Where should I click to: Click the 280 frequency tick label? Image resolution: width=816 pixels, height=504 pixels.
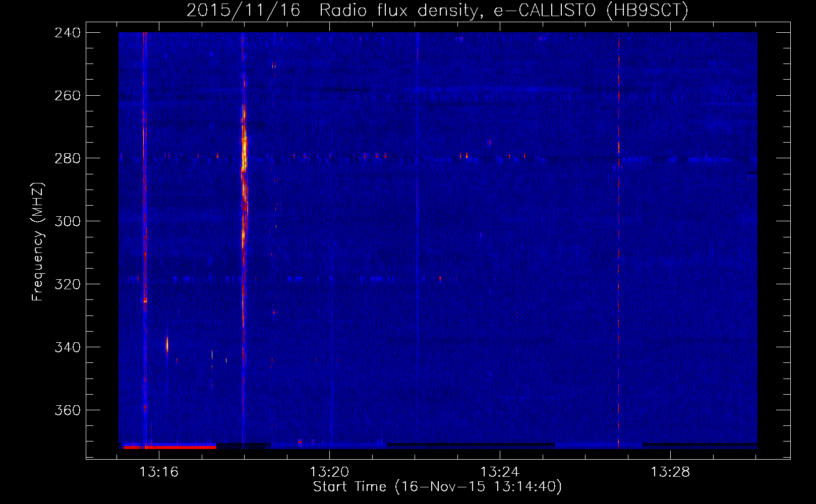click(68, 159)
